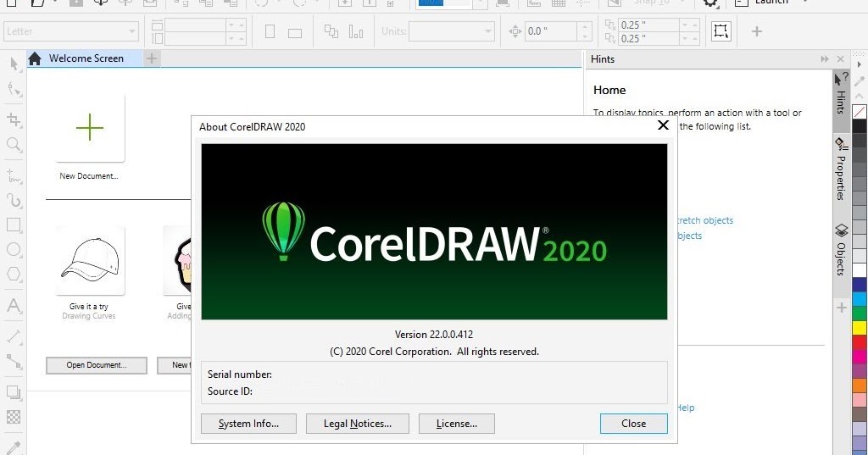The height and width of the screenshot is (455, 868).
Task: Pick the red color swatch
Action: point(860,342)
